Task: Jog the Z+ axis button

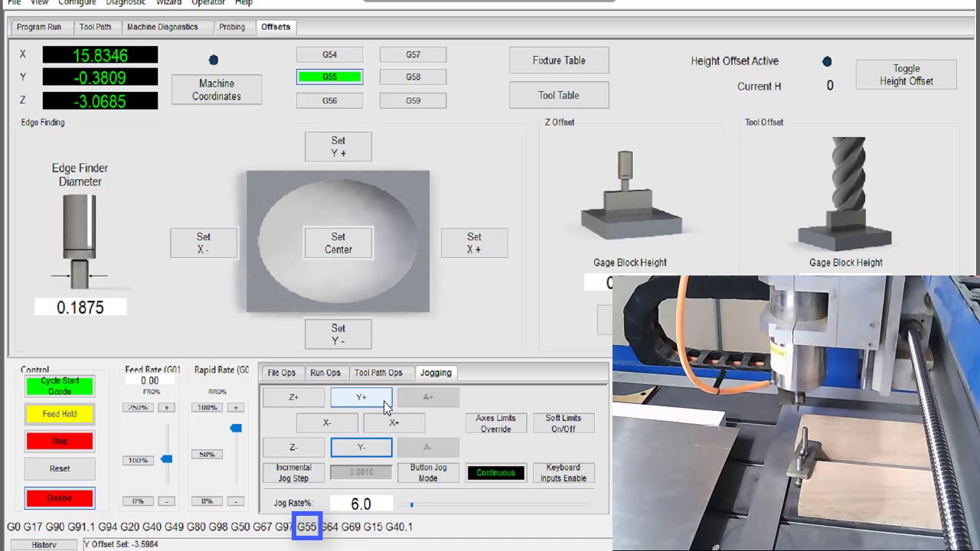Action: tap(294, 397)
